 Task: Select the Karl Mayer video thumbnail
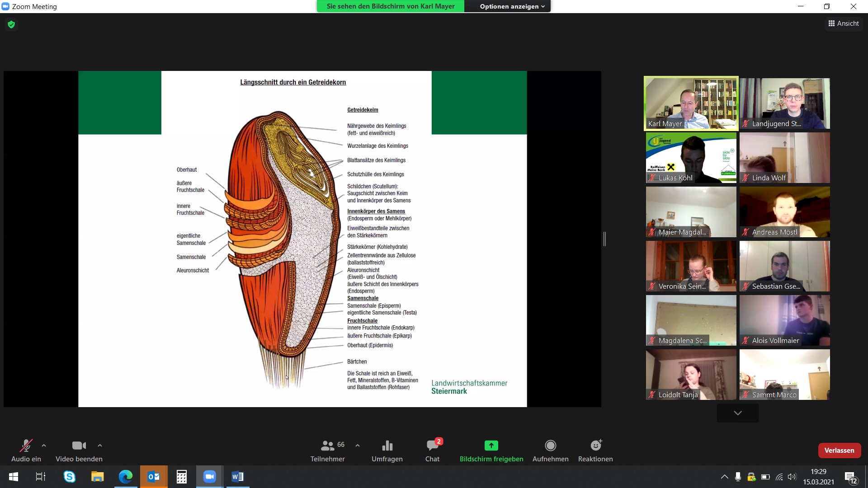691,103
